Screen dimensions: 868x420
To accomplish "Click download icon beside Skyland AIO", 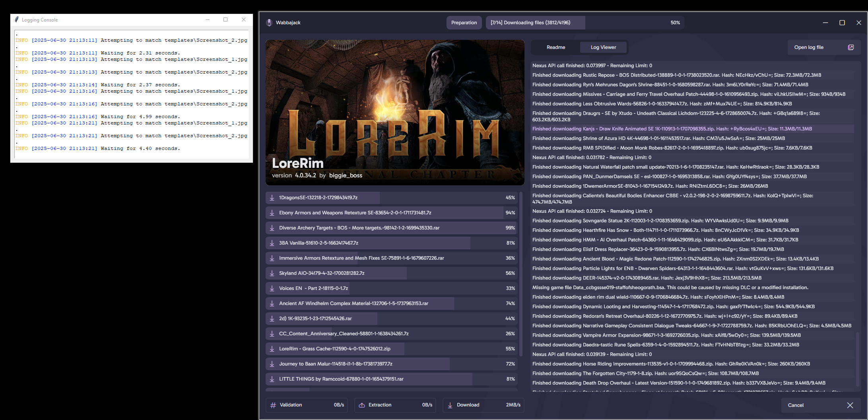I will (x=272, y=273).
